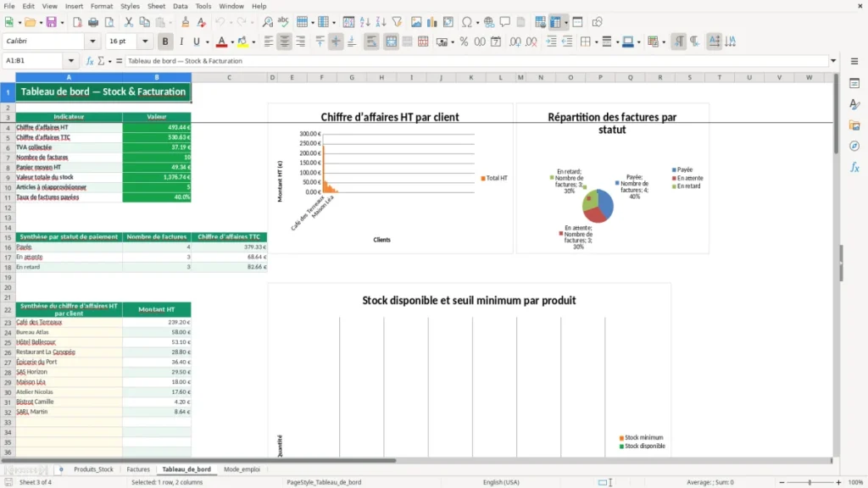Open a file using the folder icon
This screenshot has width=868, height=488.
pos(30,22)
